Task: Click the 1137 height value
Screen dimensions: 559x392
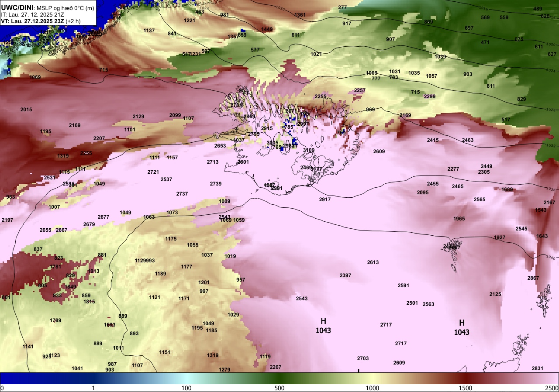Action: click(x=149, y=31)
